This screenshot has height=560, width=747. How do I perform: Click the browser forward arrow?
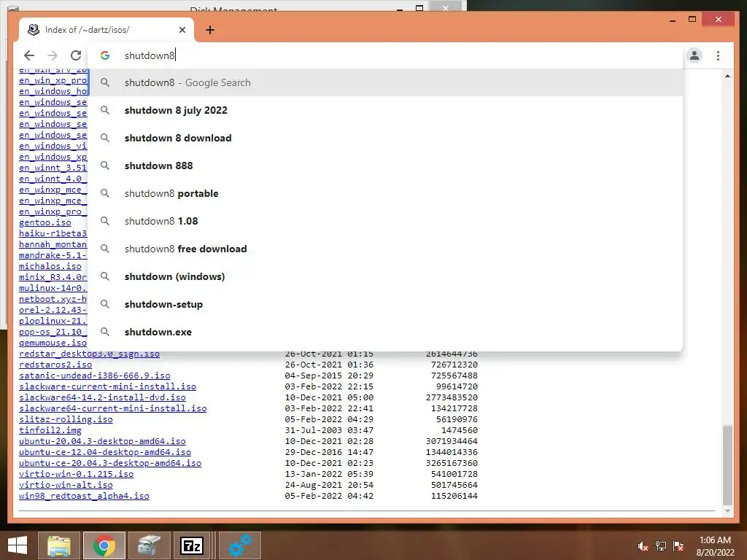click(53, 55)
